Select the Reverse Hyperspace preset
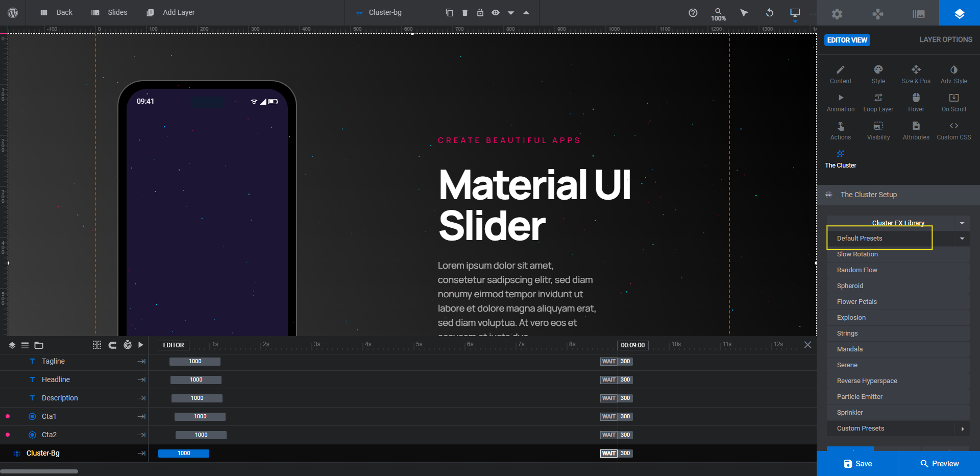 (898, 381)
